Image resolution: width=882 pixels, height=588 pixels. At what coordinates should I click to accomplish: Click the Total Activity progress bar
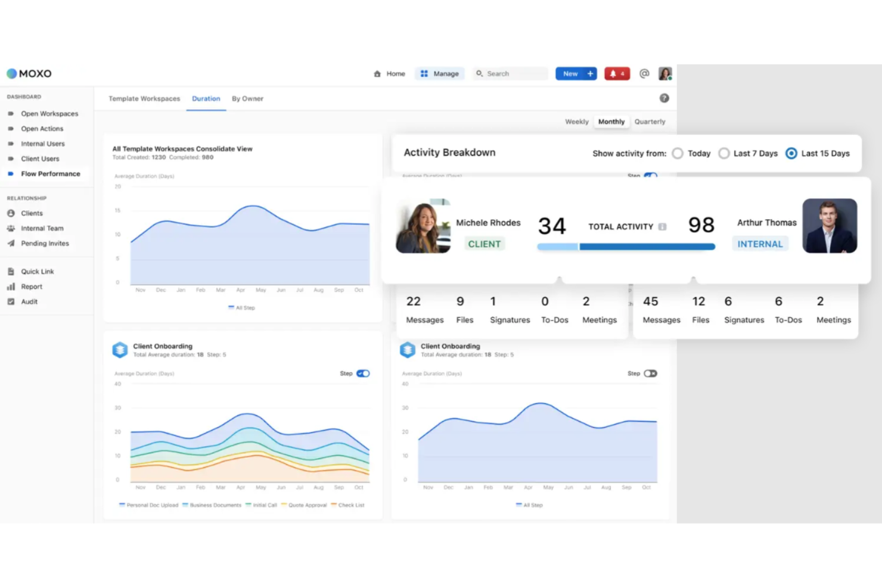(x=626, y=247)
